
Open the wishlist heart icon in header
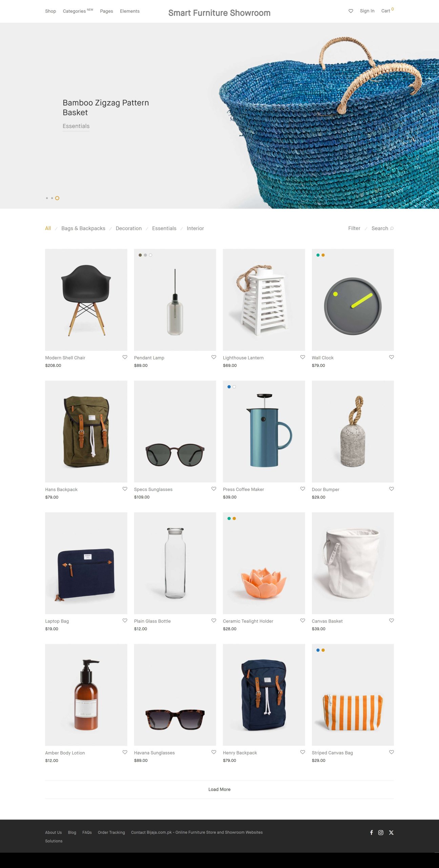coord(351,11)
